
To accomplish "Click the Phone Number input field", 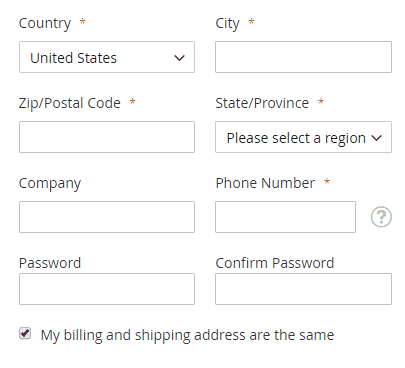I will (x=285, y=217).
